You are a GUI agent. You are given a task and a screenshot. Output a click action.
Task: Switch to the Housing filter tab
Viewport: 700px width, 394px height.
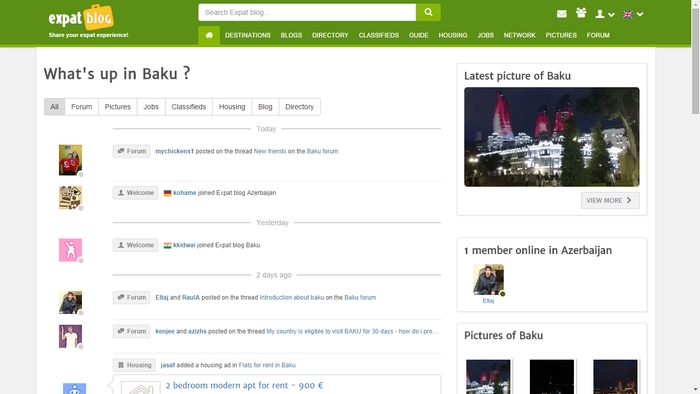232,107
